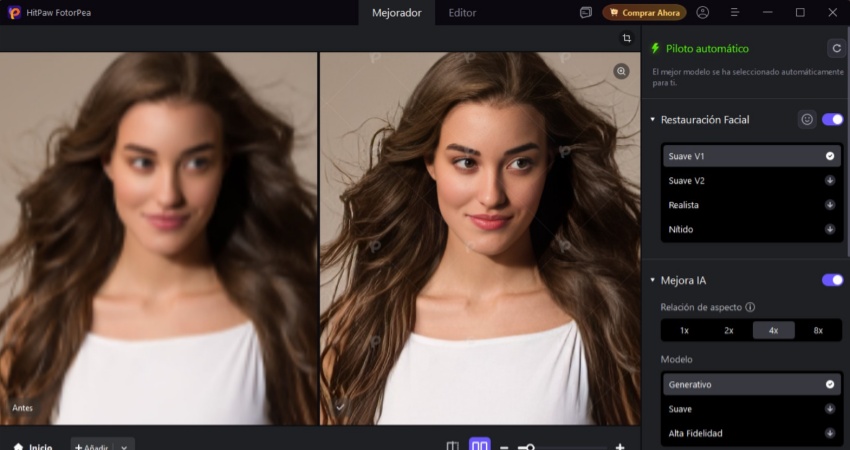Download the Suave enhancement model via arrow icon
850x450 pixels.
[830, 409]
